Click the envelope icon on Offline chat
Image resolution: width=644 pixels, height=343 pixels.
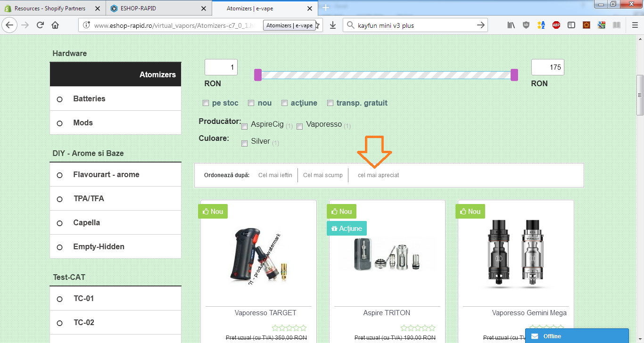(535, 336)
